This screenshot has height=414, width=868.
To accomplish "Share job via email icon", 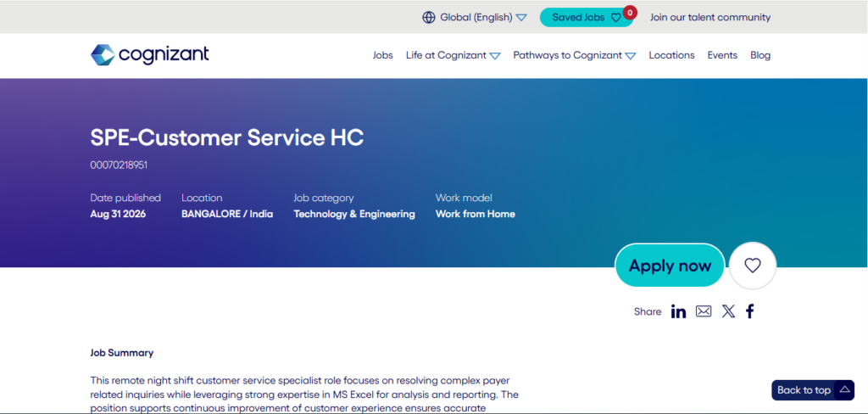I will tap(704, 311).
